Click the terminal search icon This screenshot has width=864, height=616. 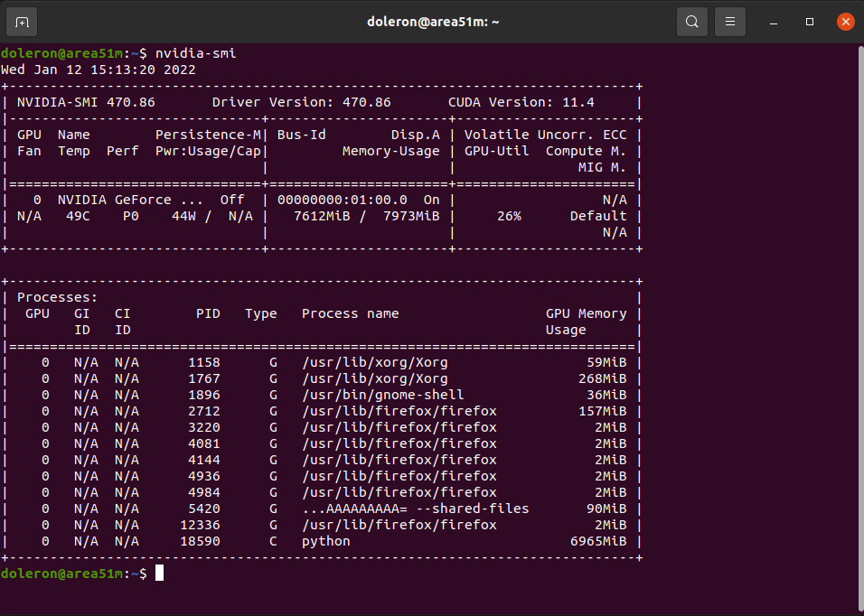coord(692,22)
